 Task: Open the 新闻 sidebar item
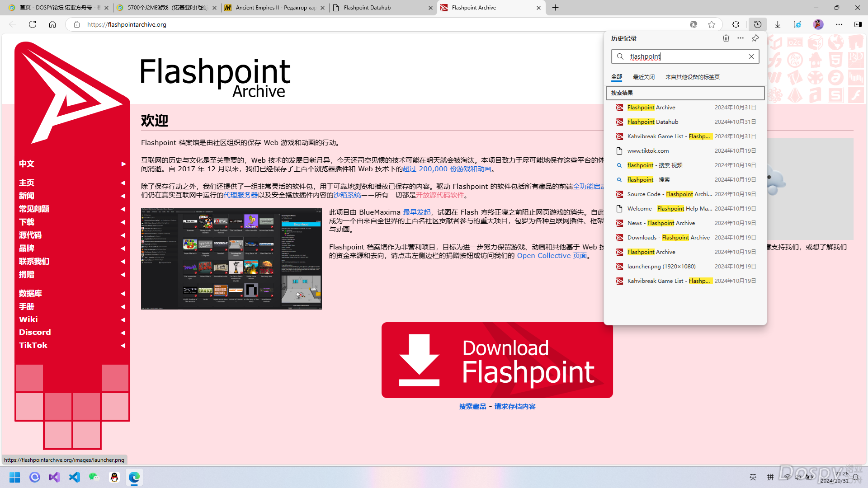click(x=72, y=196)
